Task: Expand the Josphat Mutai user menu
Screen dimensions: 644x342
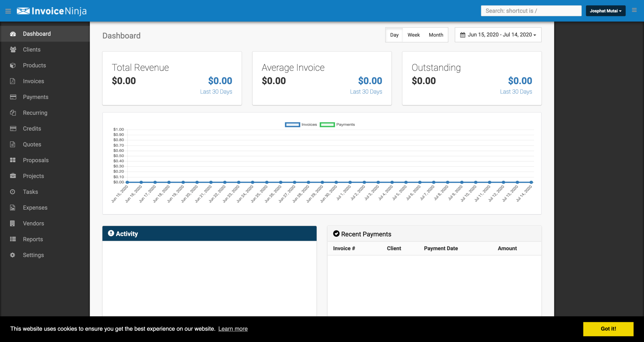Action: tap(605, 10)
